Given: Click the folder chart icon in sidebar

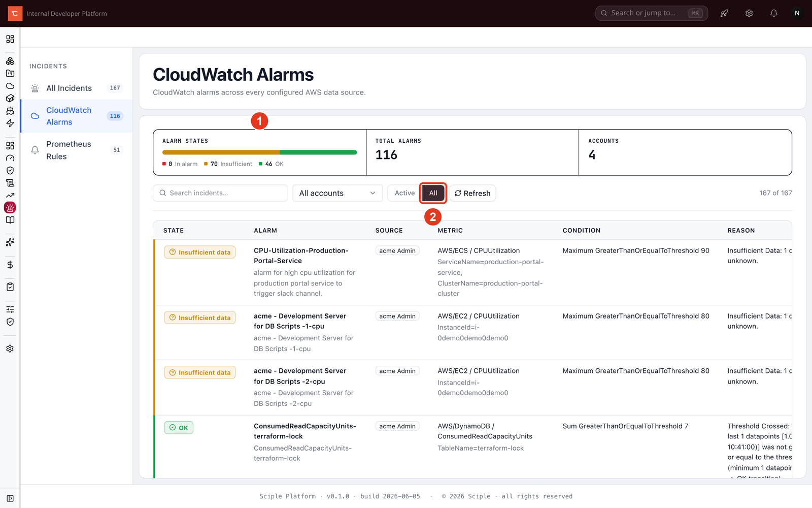Looking at the screenshot, I should click(x=10, y=73).
